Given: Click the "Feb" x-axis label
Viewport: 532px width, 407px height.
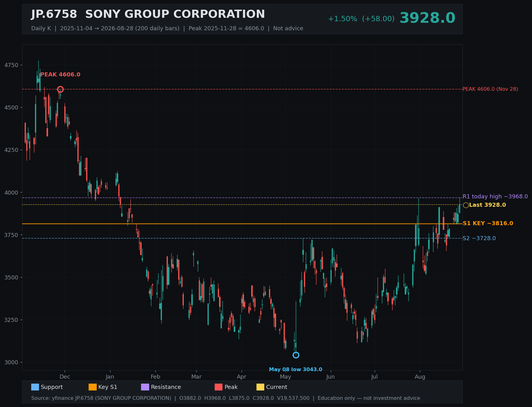Looking at the screenshot, I should tap(155, 377).
